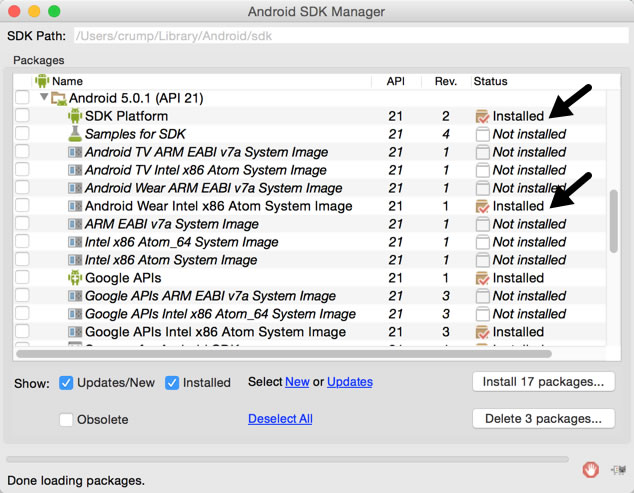The width and height of the screenshot is (634, 493).
Task: Click the installed status icon for Google APIs row
Action: 482,278
